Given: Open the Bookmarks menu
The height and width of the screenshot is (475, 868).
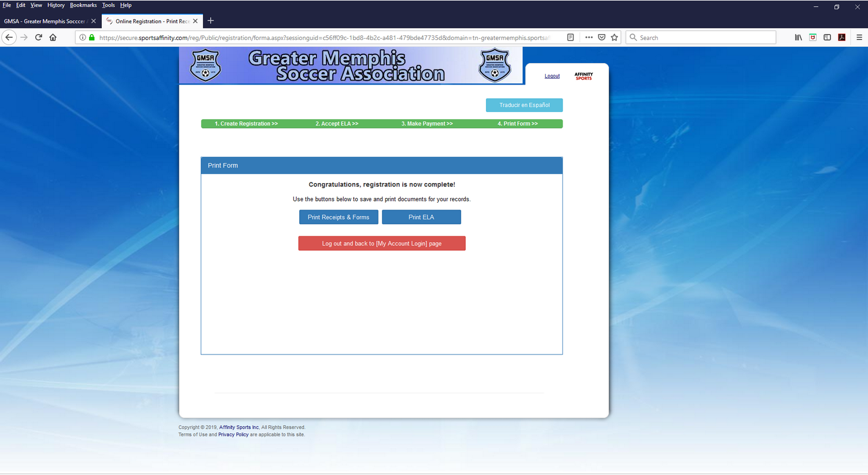Looking at the screenshot, I should click(x=83, y=5).
